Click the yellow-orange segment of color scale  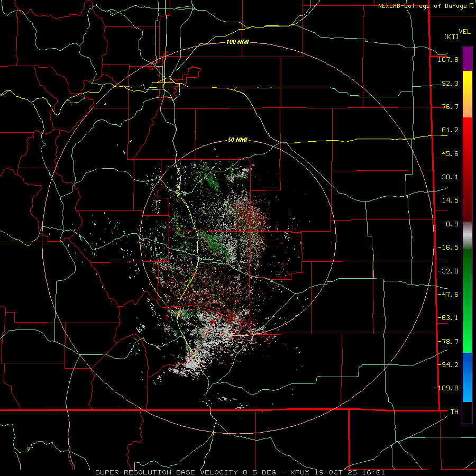click(467, 94)
